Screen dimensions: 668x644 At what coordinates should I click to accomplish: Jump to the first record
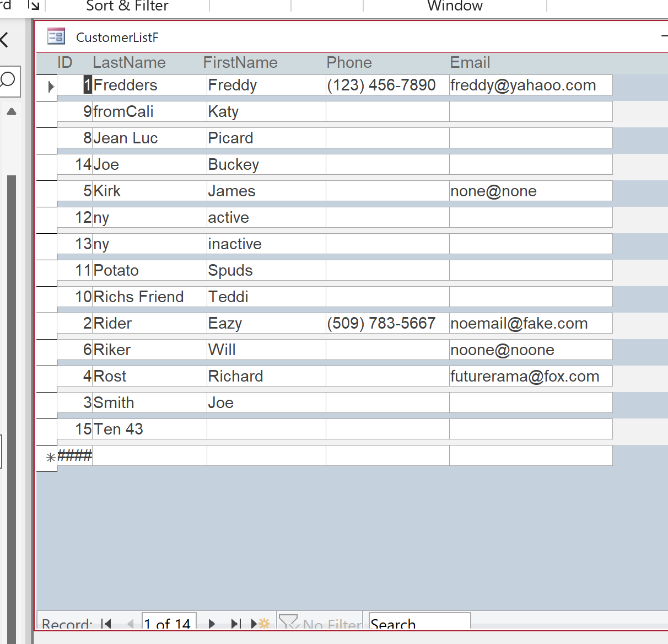106,624
